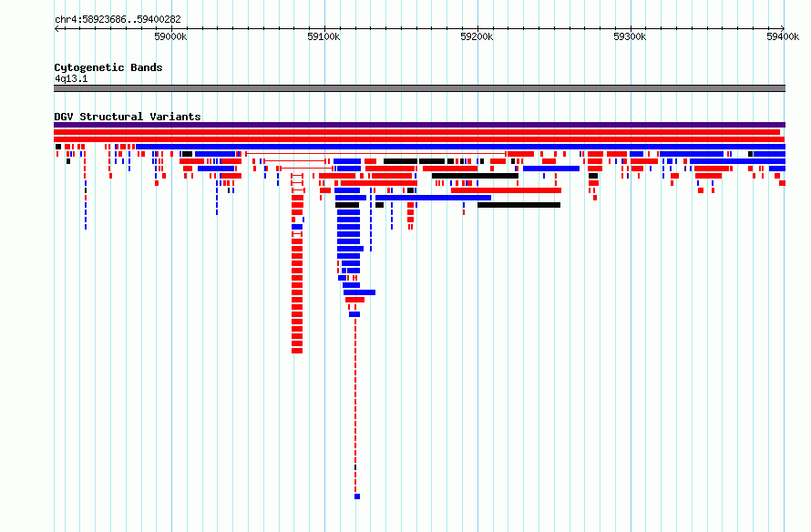This screenshot has height=532, width=811.
Task: Select the 59000k ruler position label
Action: 170,37
